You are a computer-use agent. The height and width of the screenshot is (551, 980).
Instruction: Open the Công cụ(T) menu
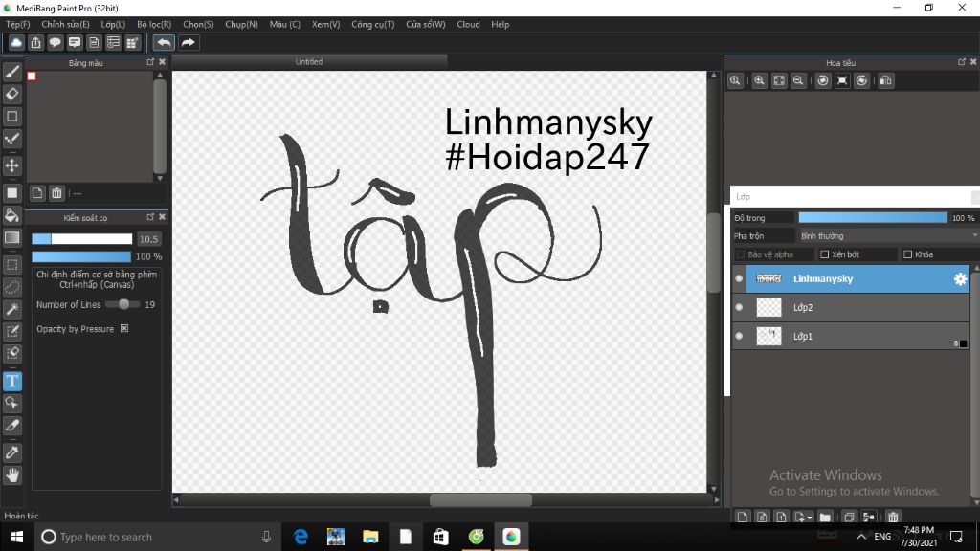pos(372,24)
